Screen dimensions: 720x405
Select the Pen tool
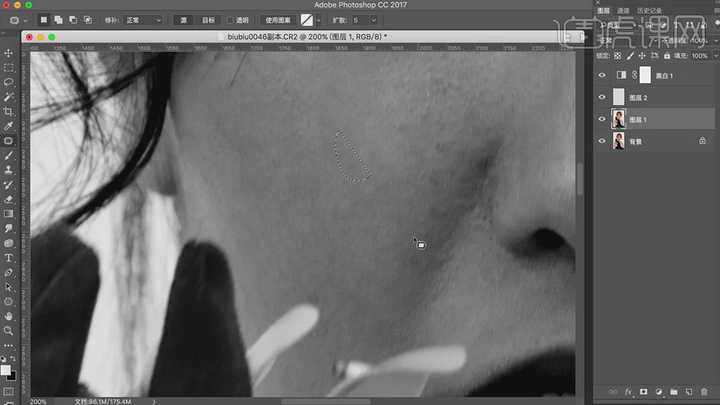click(8, 272)
